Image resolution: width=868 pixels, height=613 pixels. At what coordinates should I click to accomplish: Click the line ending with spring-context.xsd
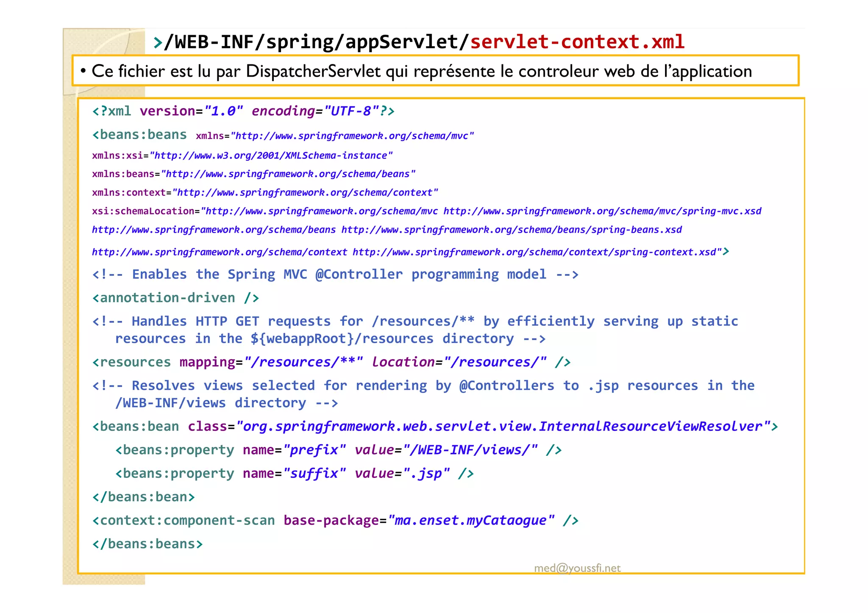[411, 252]
